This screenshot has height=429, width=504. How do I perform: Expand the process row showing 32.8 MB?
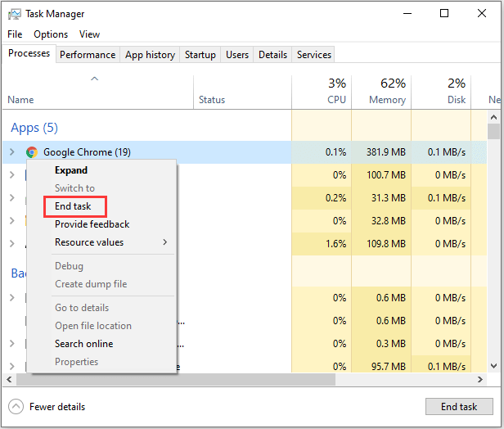click(x=12, y=220)
